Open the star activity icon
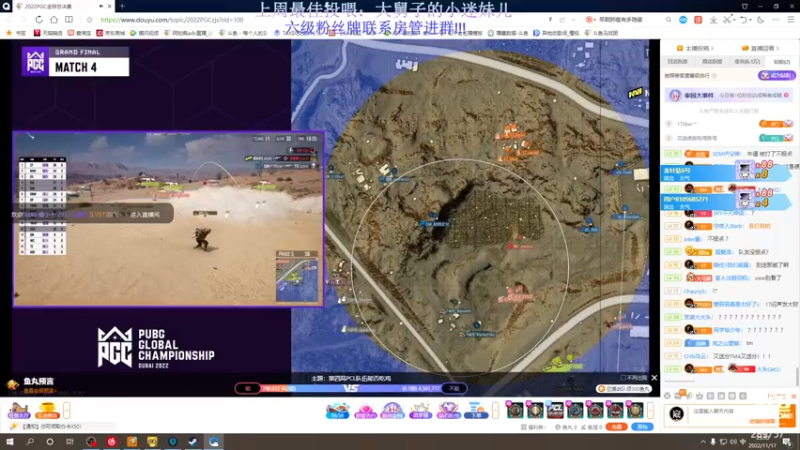Screen dimensions: 800x450 420,410
